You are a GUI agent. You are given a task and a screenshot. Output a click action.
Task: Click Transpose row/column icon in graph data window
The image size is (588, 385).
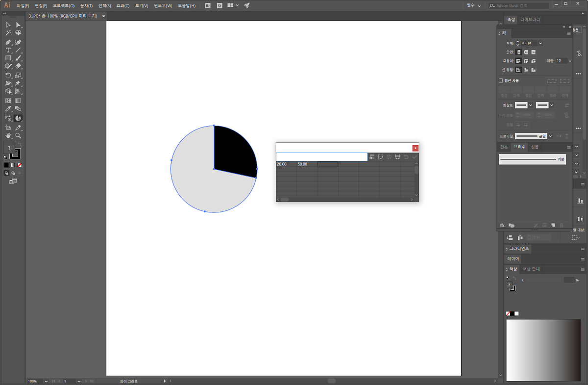(x=381, y=157)
